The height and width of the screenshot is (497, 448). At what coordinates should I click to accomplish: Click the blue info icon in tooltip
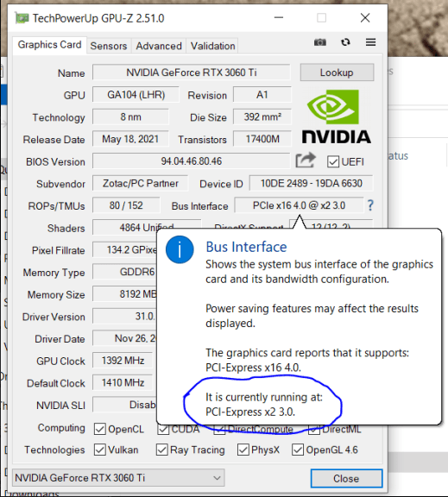point(180,249)
